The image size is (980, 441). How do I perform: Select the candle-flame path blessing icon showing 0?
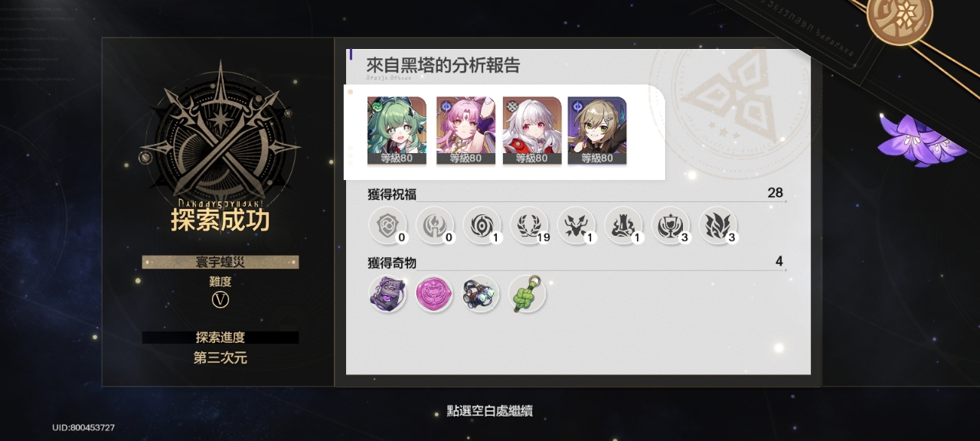[435, 226]
